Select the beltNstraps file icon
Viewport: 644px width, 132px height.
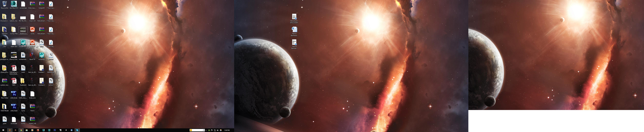point(51,69)
